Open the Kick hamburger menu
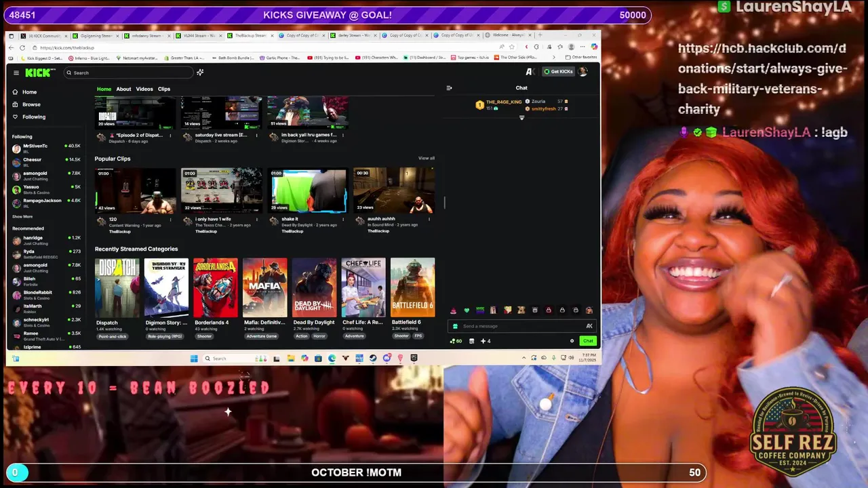 click(x=16, y=73)
